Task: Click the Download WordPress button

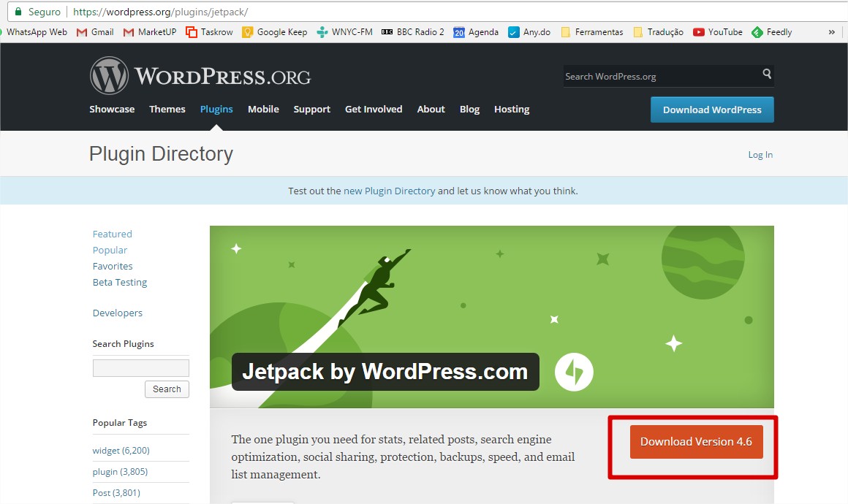Action: 712,110
